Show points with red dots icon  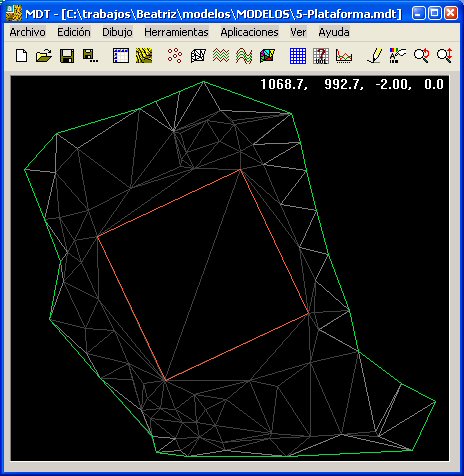coord(175,55)
